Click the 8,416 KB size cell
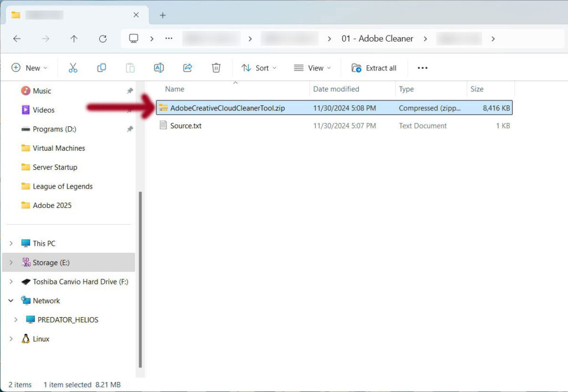 [x=496, y=108]
